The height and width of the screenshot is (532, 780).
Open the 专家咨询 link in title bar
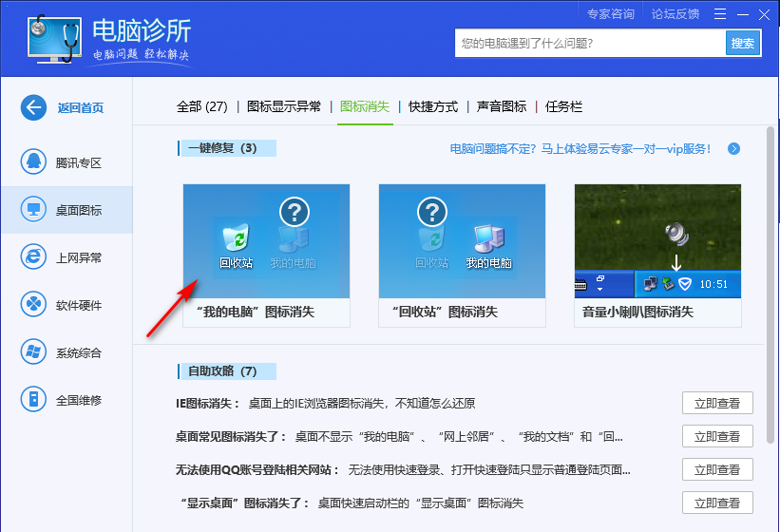(x=610, y=13)
